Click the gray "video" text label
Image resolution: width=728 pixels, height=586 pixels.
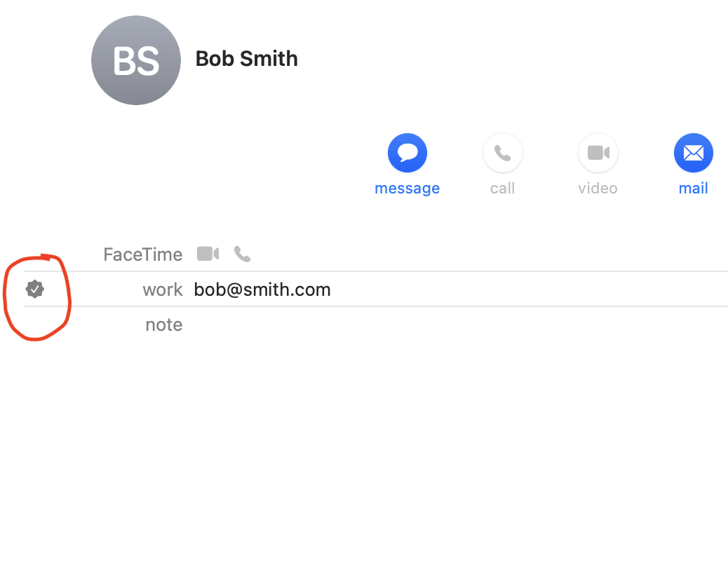(x=598, y=189)
